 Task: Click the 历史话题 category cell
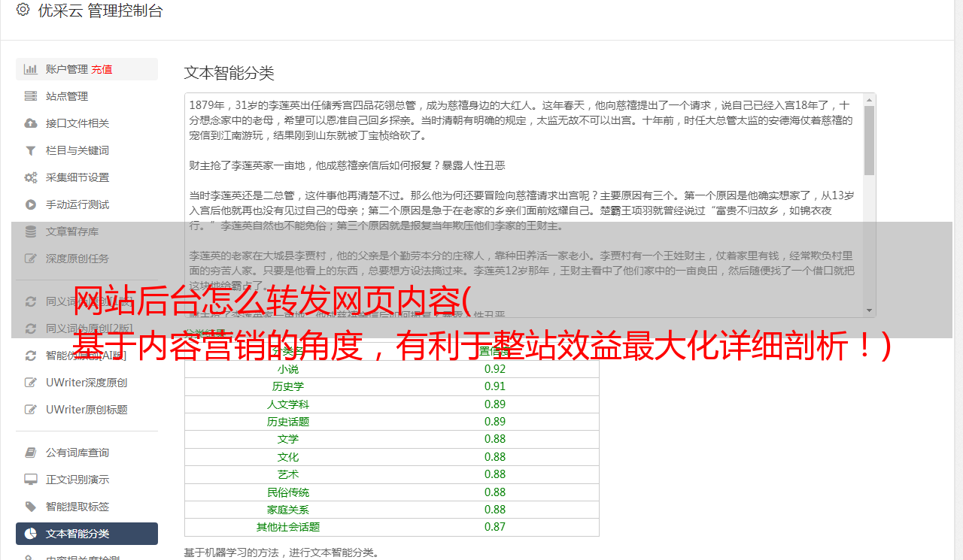(287, 422)
